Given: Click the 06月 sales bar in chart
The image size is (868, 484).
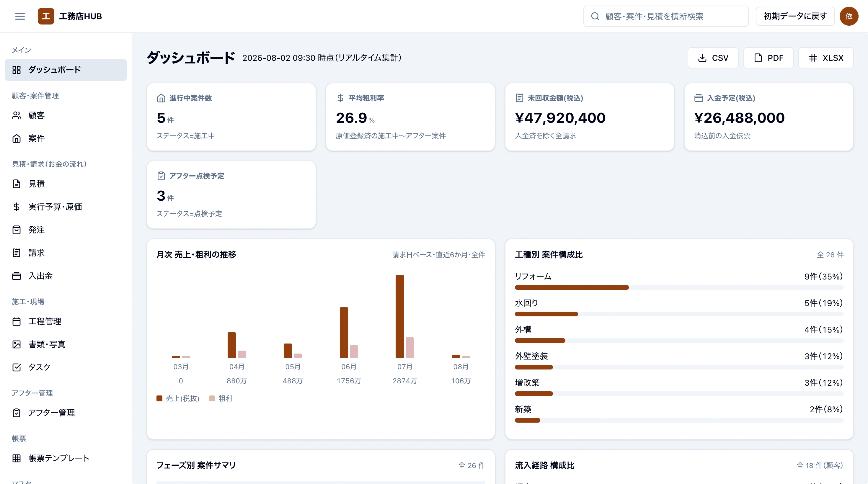Looking at the screenshot, I should (344, 332).
